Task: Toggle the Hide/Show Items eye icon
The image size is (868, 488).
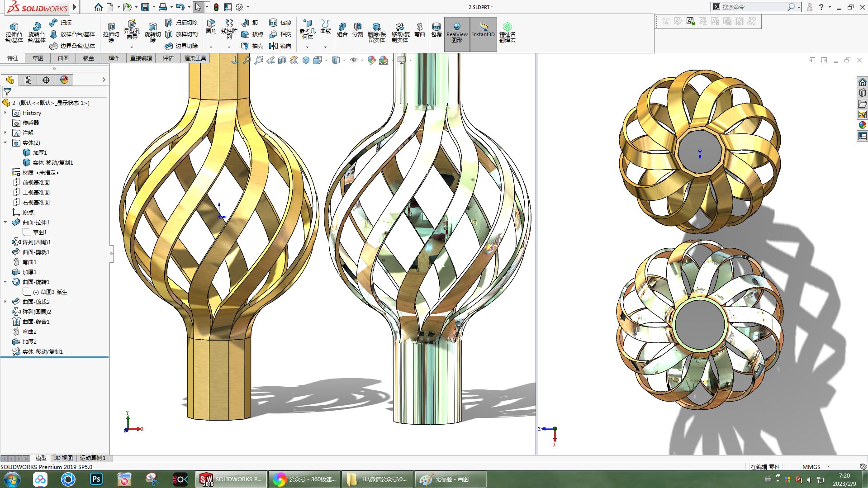Action: click(x=354, y=60)
